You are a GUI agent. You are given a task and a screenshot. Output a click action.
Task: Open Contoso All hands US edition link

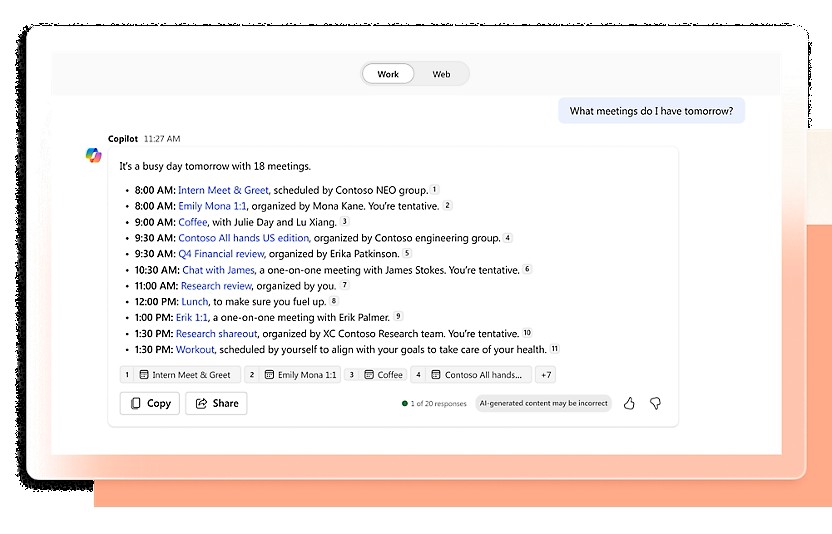pyautogui.click(x=244, y=238)
